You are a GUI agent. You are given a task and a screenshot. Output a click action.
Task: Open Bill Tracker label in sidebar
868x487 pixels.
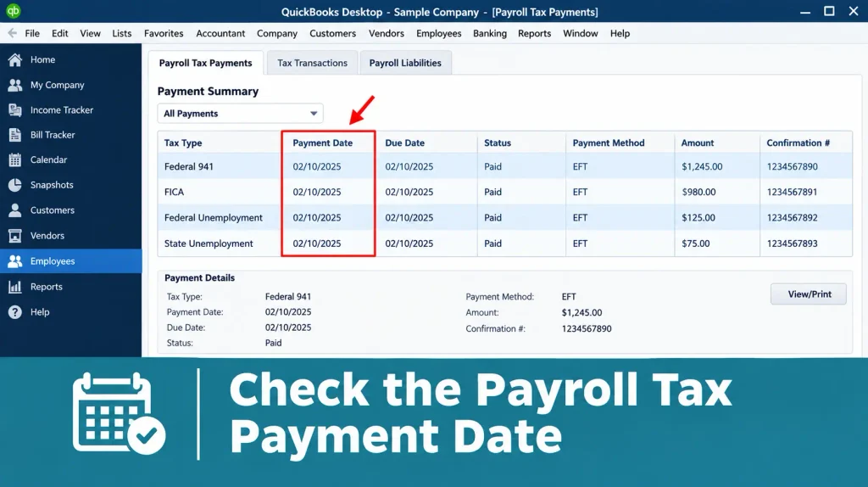coord(53,135)
